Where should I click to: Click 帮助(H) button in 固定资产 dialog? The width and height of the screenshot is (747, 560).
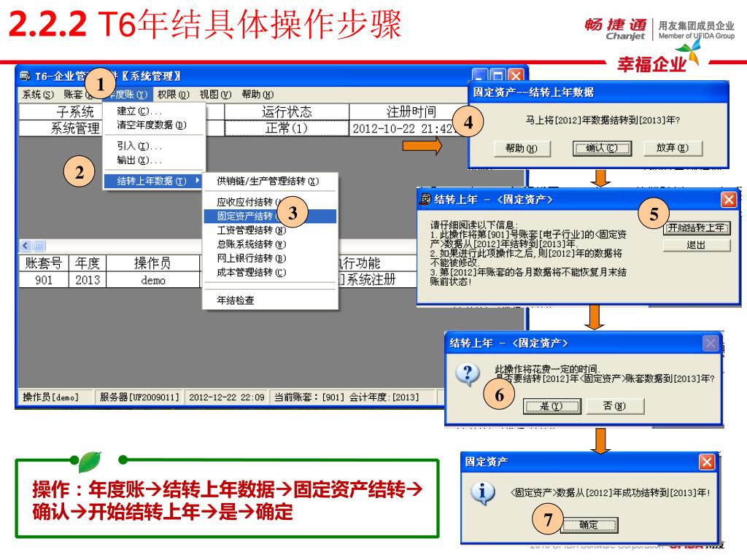pyautogui.click(x=522, y=149)
